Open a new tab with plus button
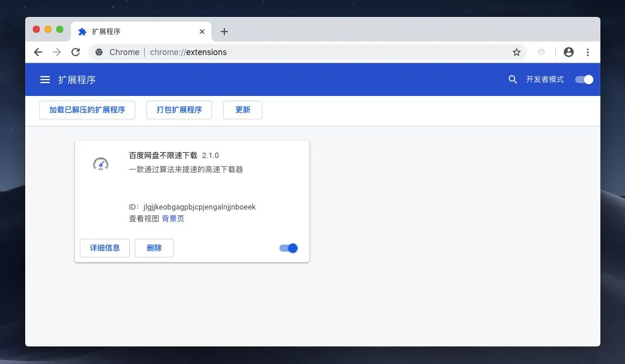This screenshot has height=364, width=625. click(x=224, y=32)
